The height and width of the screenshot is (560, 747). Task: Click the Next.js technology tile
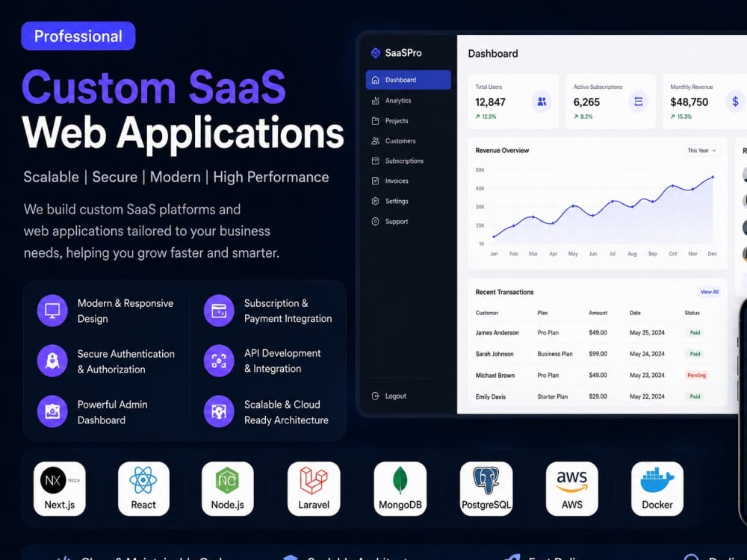[x=60, y=488]
